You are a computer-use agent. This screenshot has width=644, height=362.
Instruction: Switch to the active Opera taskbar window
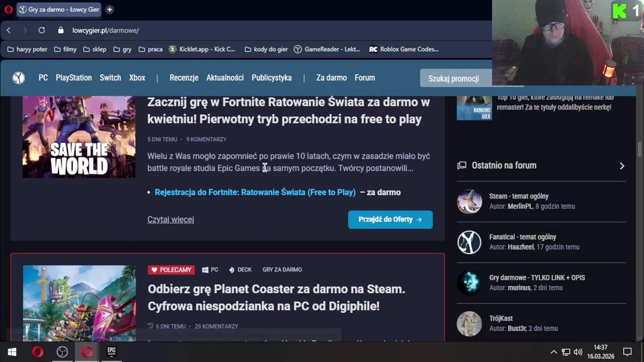point(87,352)
